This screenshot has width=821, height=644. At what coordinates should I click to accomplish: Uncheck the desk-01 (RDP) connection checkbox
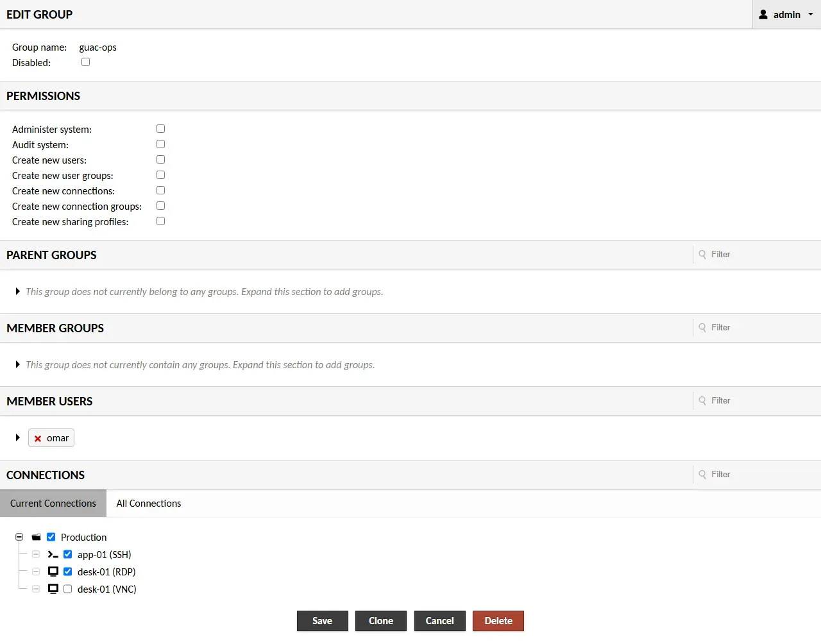68,572
